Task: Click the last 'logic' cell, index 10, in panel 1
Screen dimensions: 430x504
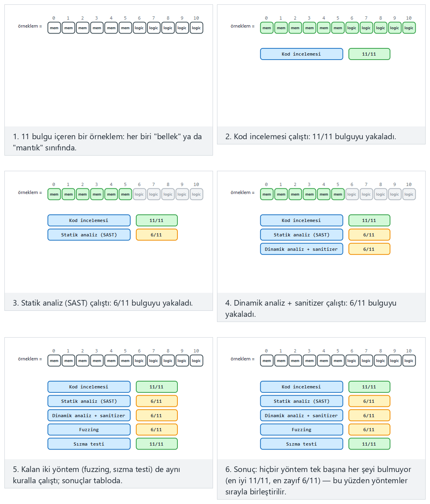Action: (196, 28)
